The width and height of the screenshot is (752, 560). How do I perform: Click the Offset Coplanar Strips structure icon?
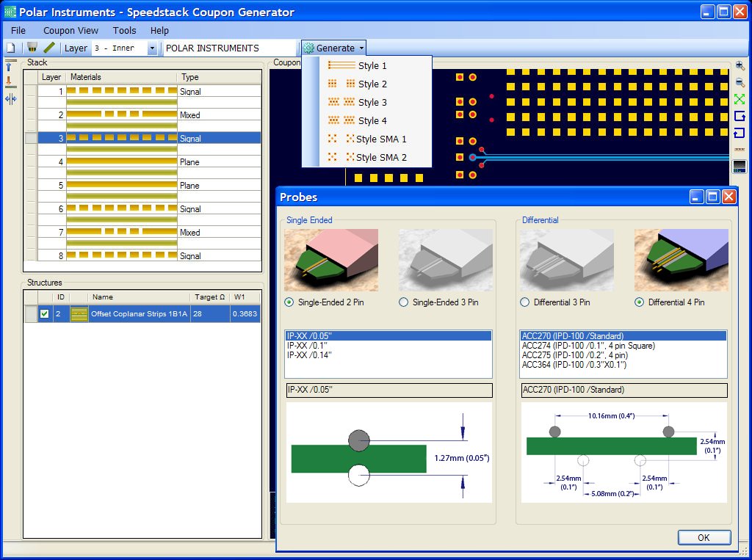79,314
